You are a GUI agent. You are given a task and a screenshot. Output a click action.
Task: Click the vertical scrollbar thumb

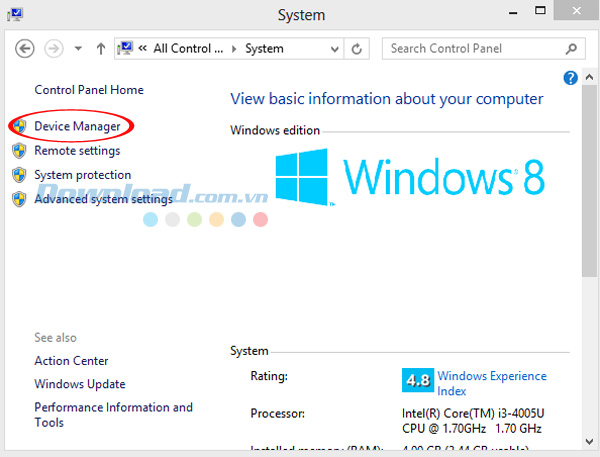click(589, 181)
